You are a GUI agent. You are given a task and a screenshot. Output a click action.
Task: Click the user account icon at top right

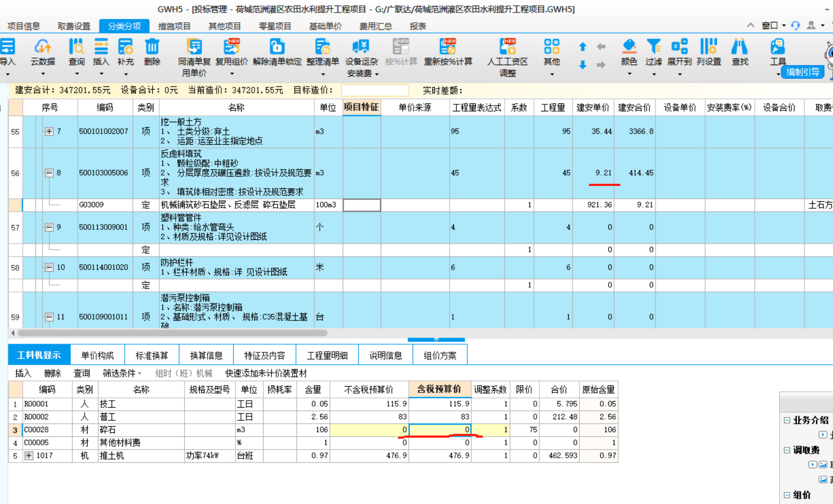coord(811,26)
